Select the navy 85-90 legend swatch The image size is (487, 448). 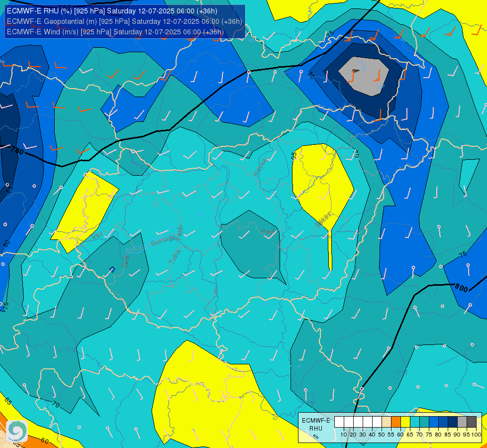click(x=453, y=422)
